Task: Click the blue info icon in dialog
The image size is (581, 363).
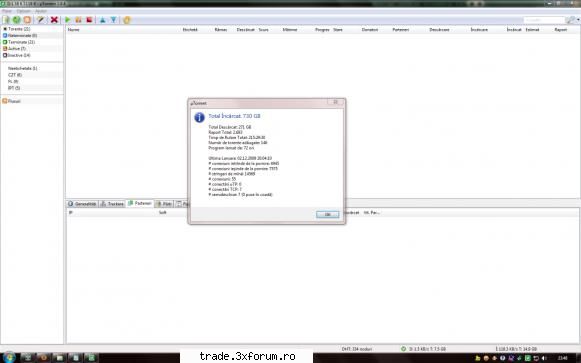Action: pos(199,117)
